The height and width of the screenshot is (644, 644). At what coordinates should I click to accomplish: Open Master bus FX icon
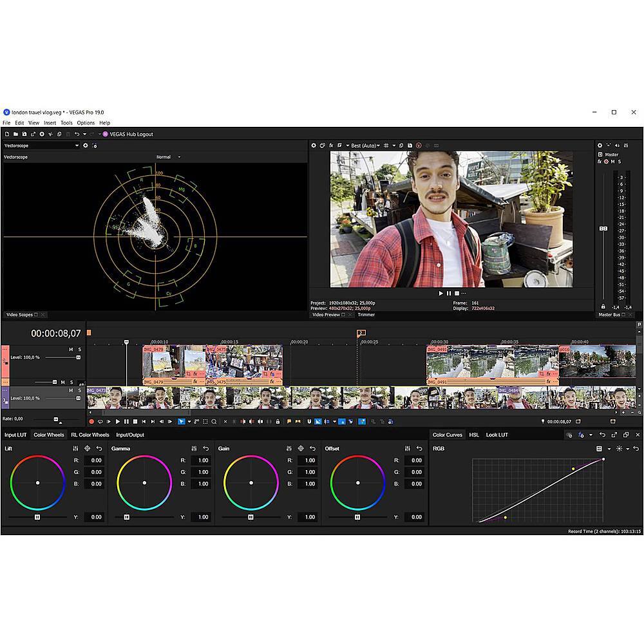600,162
